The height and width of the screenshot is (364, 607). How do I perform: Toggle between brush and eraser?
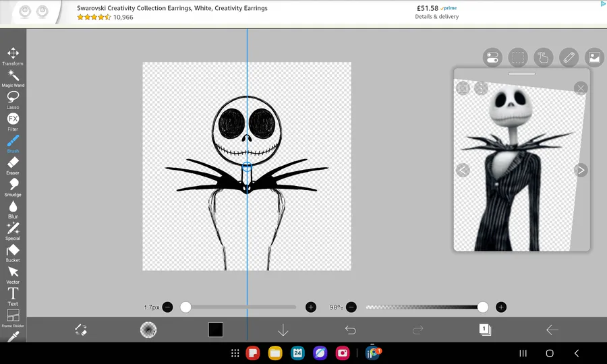coord(81,330)
